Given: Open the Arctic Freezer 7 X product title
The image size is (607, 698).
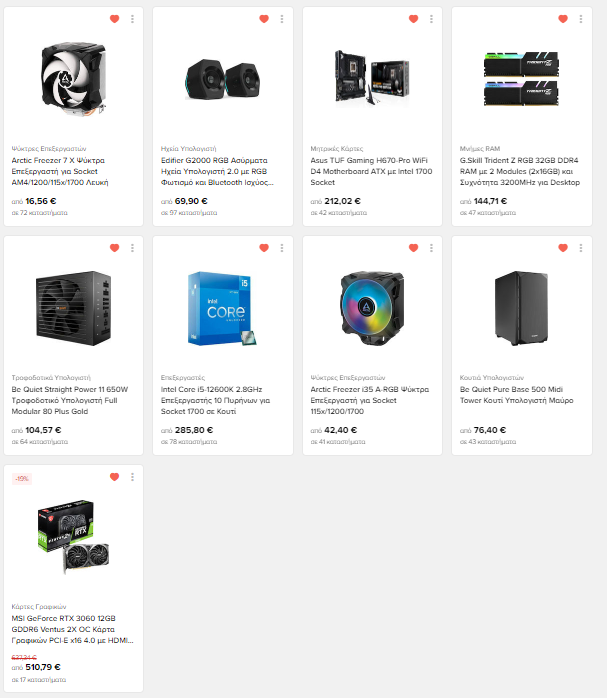Looking at the screenshot, I should [60, 171].
